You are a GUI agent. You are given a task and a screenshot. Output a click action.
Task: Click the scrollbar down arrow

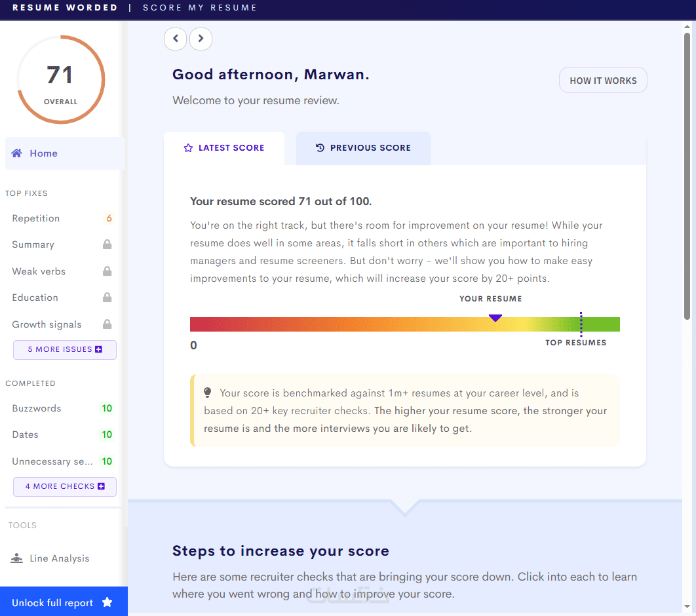tap(687, 606)
